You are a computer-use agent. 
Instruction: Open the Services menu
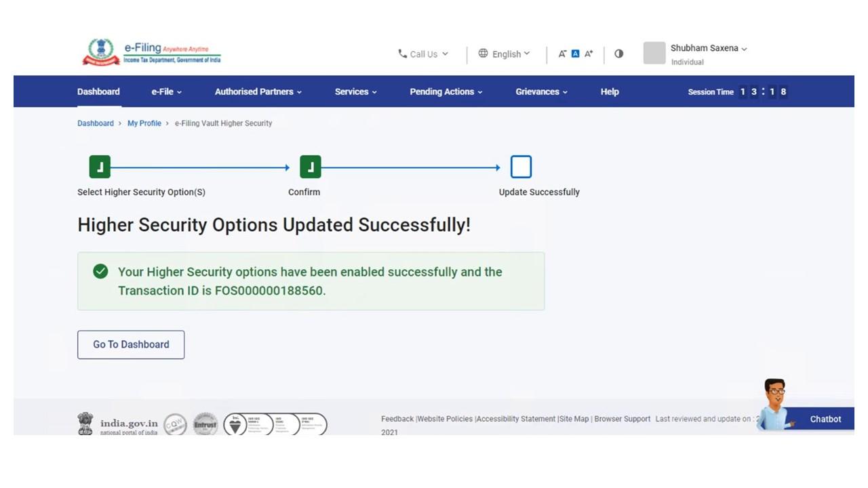click(355, 91)
